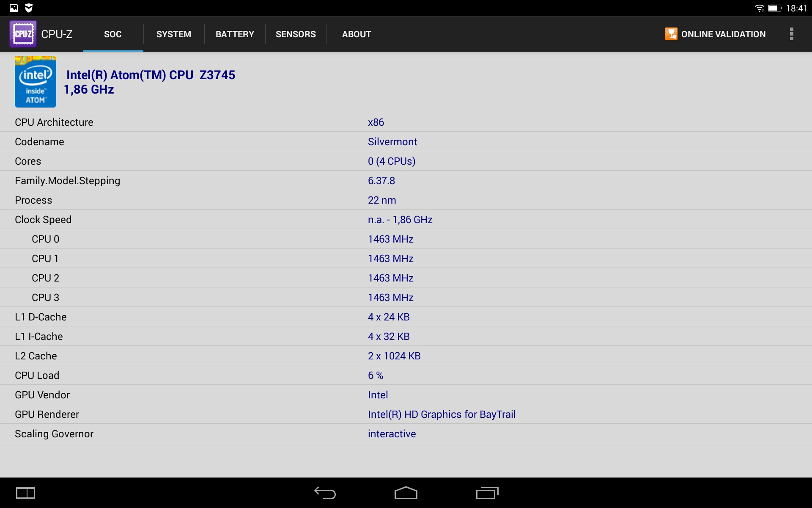Open the three-dot overflow menu
The height and width of the screenshot is (508, 812).
click(x=791, y=34)
